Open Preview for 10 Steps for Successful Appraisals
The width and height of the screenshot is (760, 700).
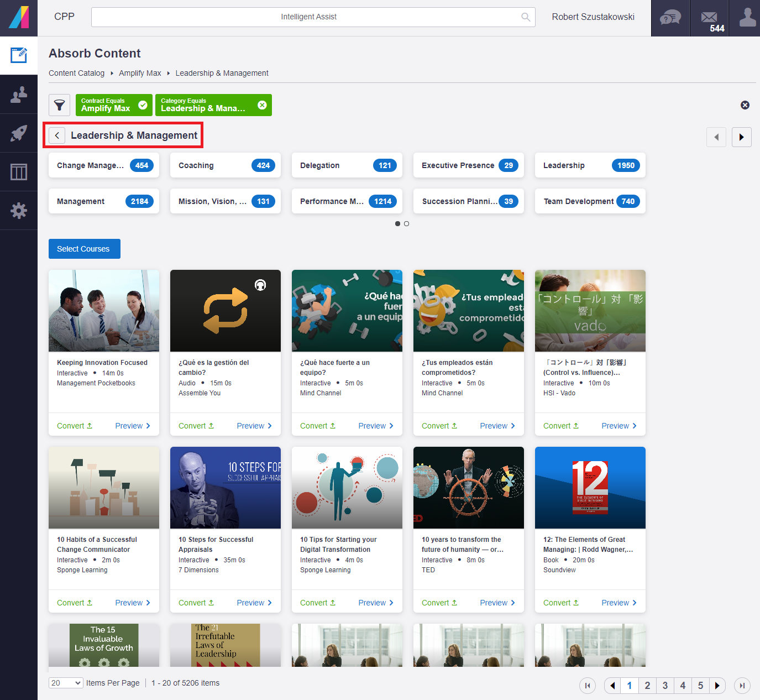pyautogui.click(x=254, y=603)
